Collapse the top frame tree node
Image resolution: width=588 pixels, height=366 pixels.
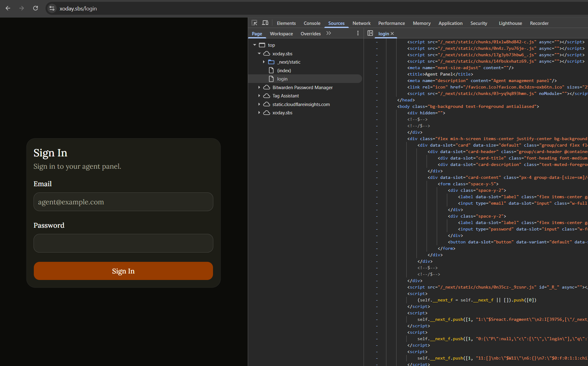pos(255,45)
